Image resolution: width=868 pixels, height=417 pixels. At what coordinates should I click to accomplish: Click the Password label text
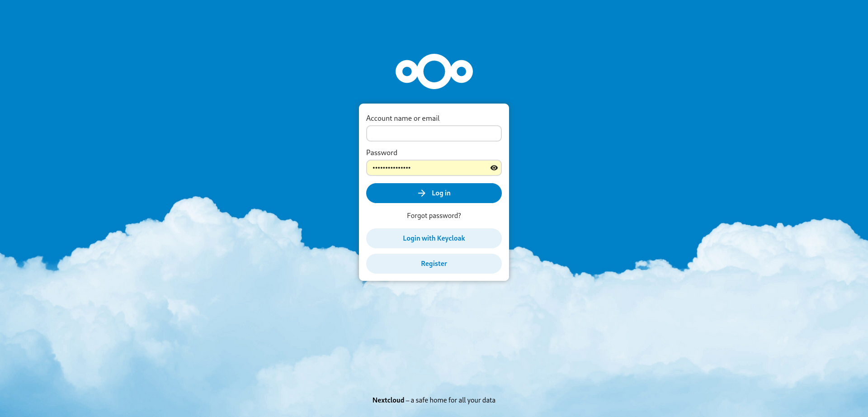382,152
